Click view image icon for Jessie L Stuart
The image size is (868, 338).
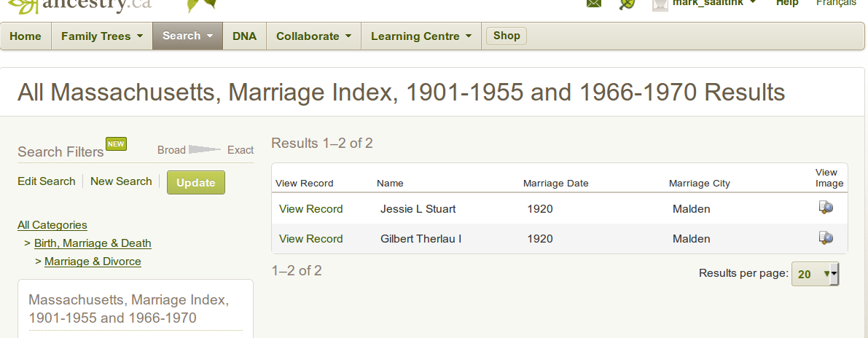(x=826, y=208)
